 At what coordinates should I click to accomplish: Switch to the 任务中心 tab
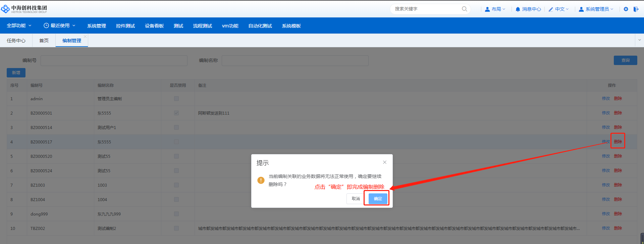(x=16, y=41)
